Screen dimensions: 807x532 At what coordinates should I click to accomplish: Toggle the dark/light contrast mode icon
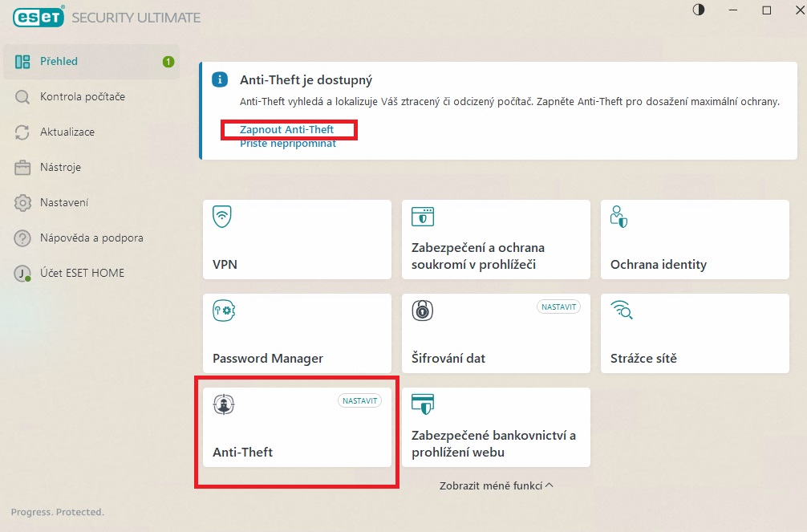click(x=699, y=10)
